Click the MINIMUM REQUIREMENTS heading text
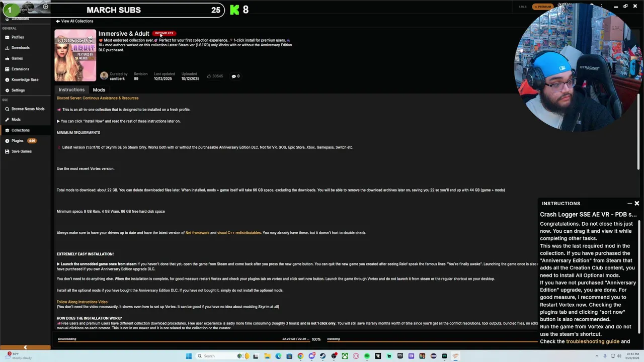The width and height of the screenshot is (644, 362). coord(78,133)
